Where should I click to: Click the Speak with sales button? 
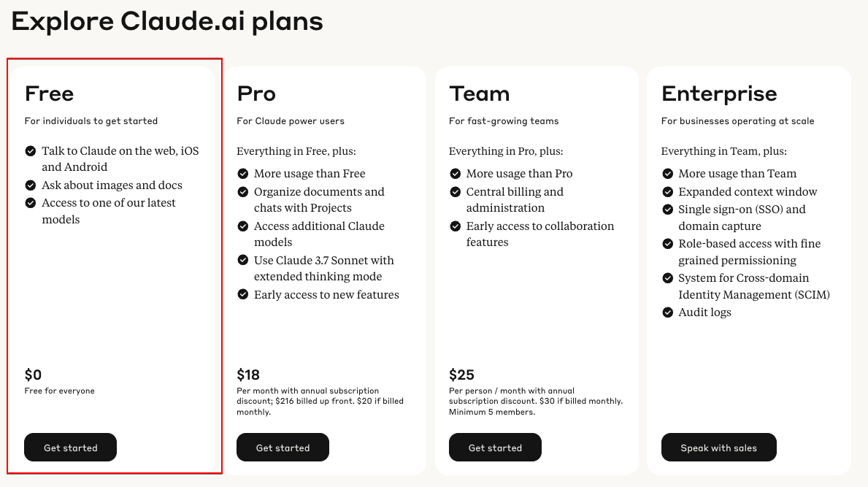click(x=718, y=447)
